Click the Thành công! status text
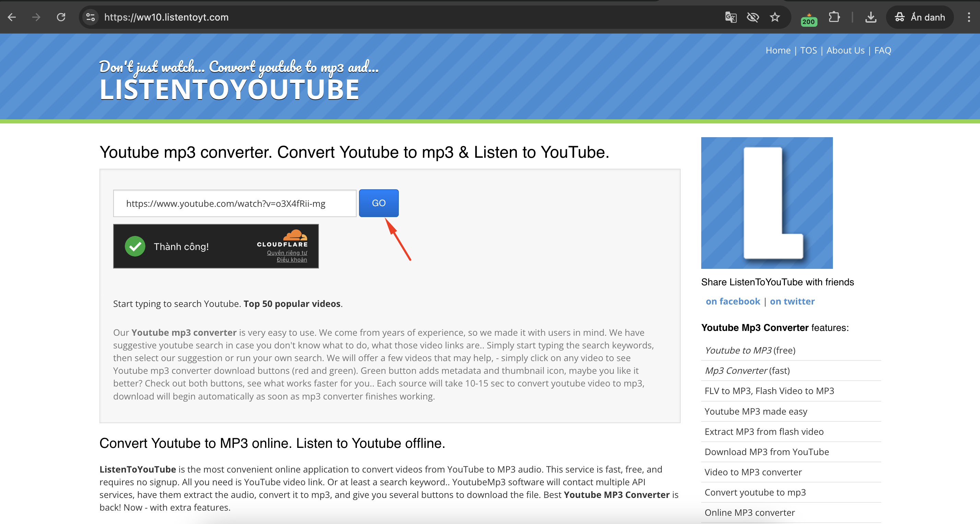Viewport: 980px width, 524px height. pyautogui.click(x=181, y=247)
